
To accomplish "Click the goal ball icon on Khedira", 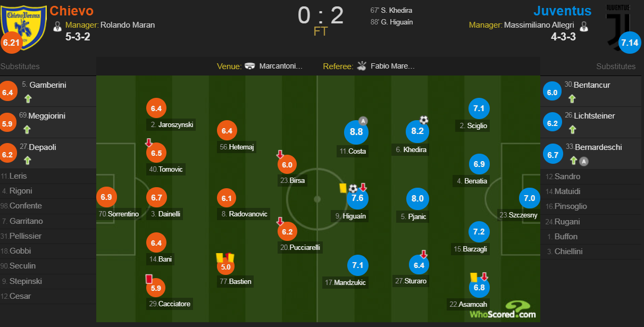I will 424,120.
